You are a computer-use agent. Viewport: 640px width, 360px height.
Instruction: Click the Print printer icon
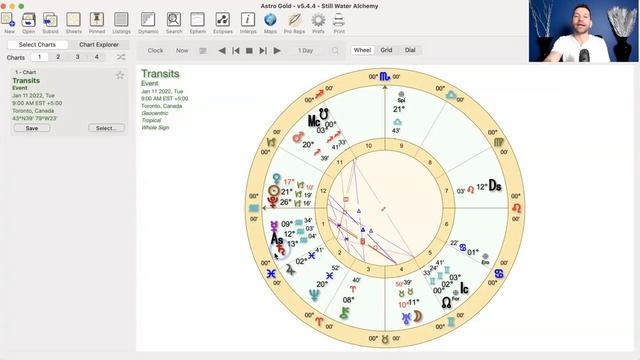(339, 20)
